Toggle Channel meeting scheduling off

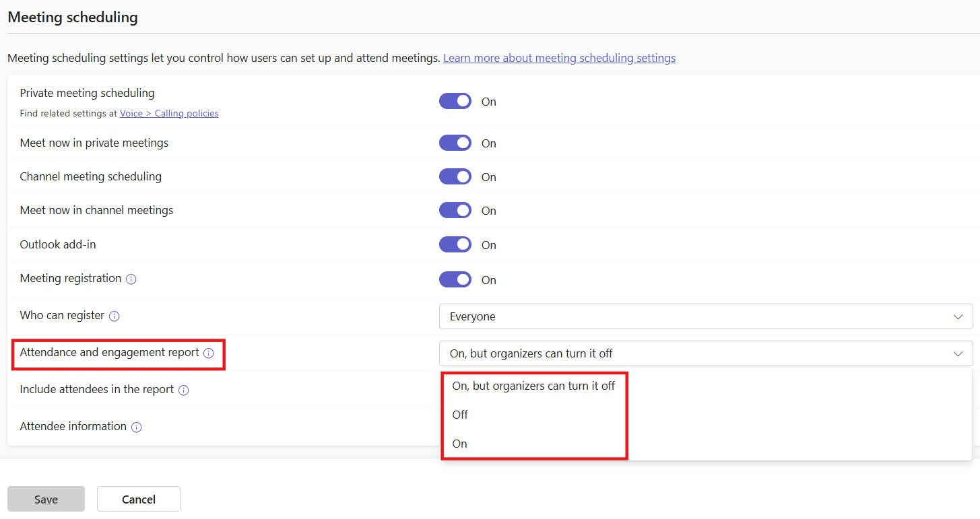[455, 176]
